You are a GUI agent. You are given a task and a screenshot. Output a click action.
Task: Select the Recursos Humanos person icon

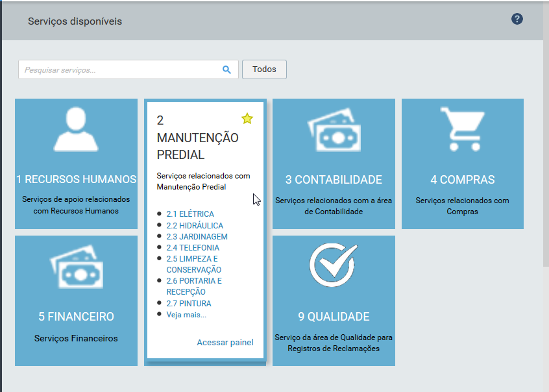75,130
